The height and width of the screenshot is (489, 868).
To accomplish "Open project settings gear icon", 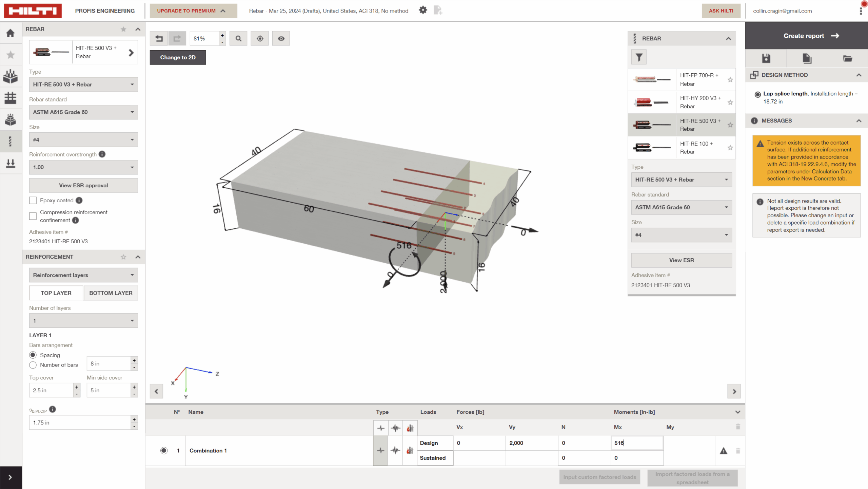I will [x=423, y=10].
